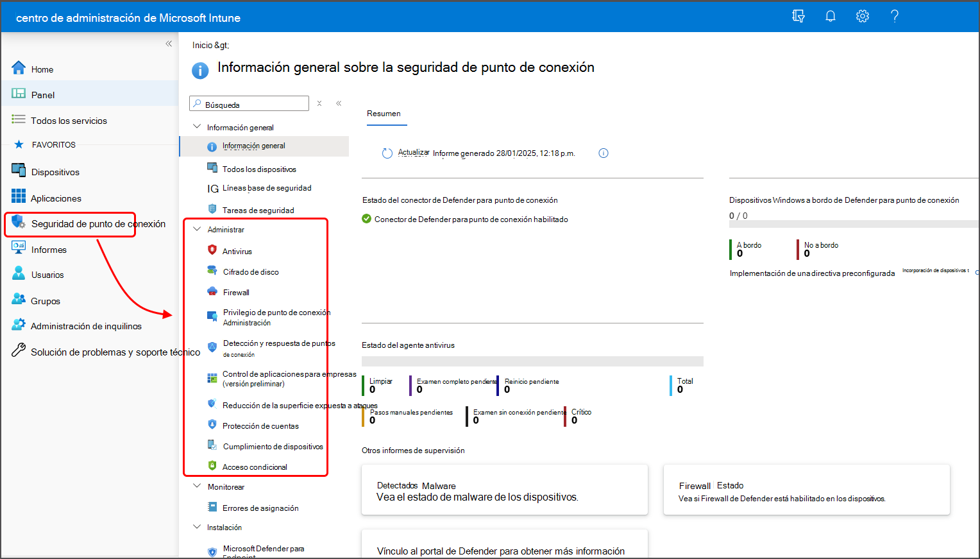This screenshot has width=980, height=559.
Task: Select the Resumen tab
Action: 384,114
